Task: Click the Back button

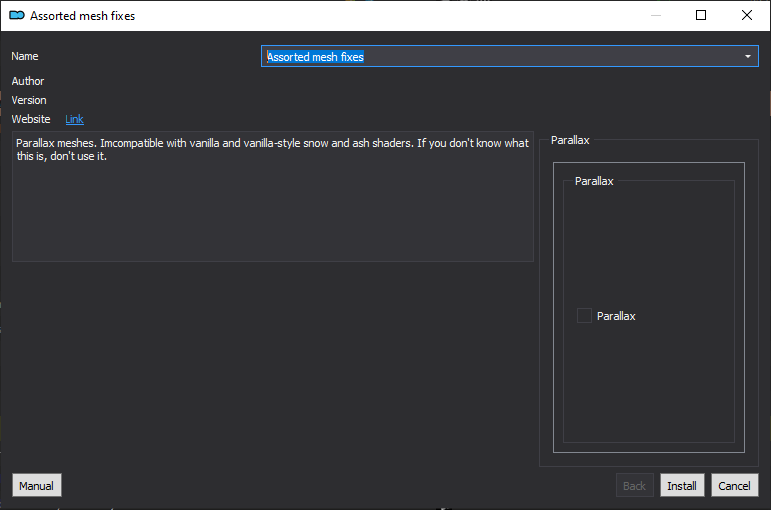Action: coord(634,485)
